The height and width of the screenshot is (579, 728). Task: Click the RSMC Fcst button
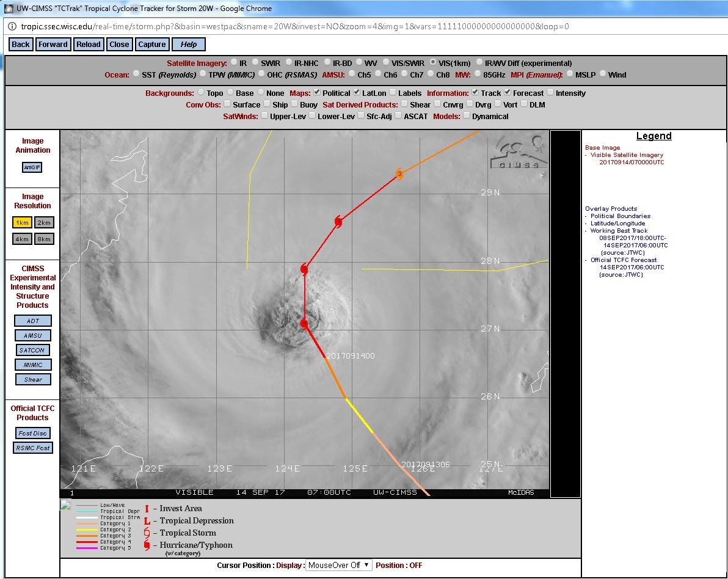click(33, 448)
